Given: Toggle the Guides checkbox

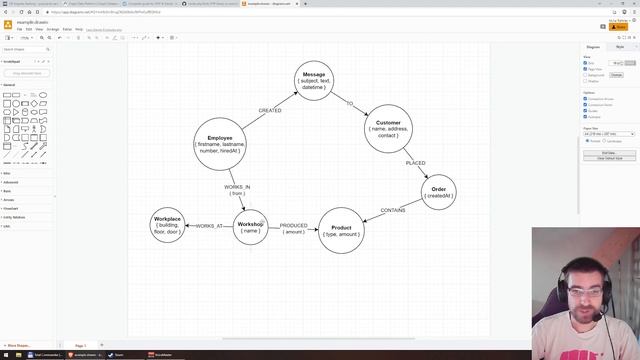Looking at the screenshot, I should [585, 111].
